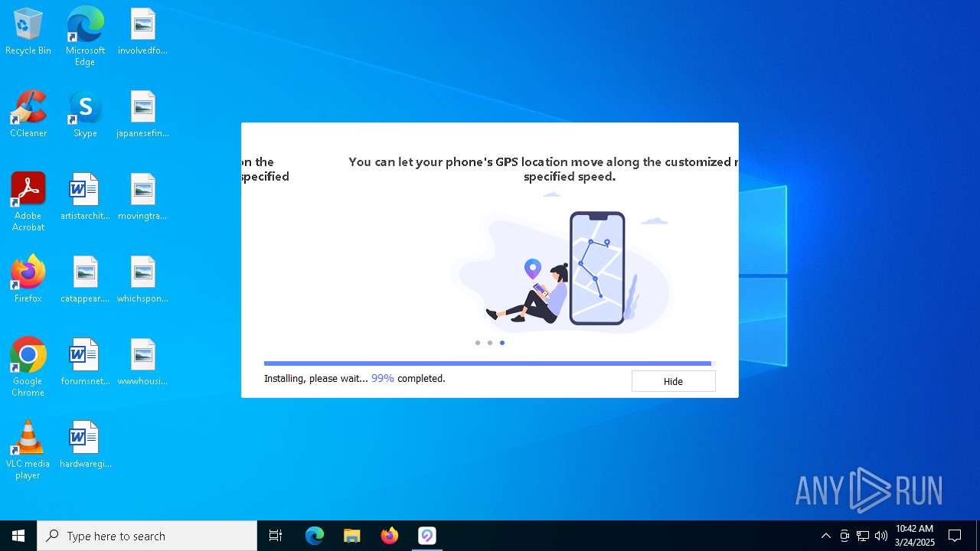This screenshot has width=980, height=551.
Task: Go to second installer slide dot
Action: pos(490,343)
